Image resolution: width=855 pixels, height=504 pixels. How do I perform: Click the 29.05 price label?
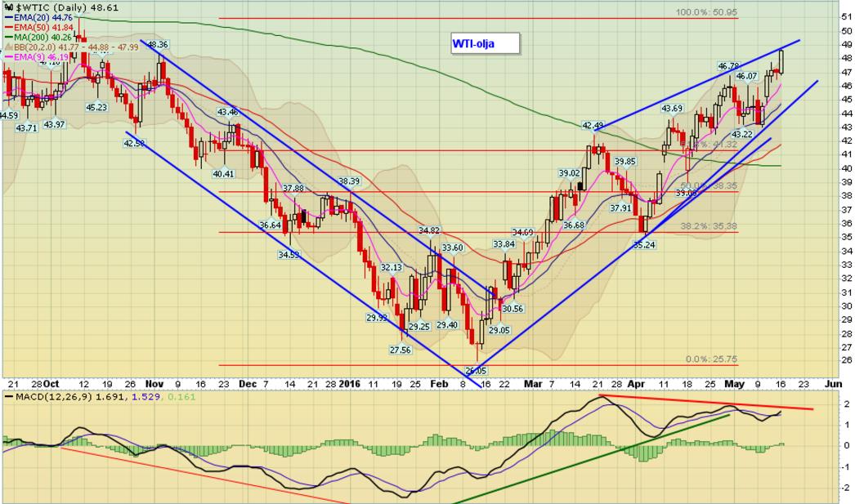tap(499, 330)
